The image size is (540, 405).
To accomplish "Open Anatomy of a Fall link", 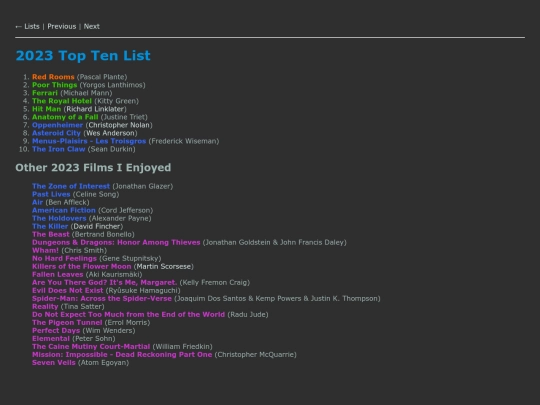I will tap(65, 117).
